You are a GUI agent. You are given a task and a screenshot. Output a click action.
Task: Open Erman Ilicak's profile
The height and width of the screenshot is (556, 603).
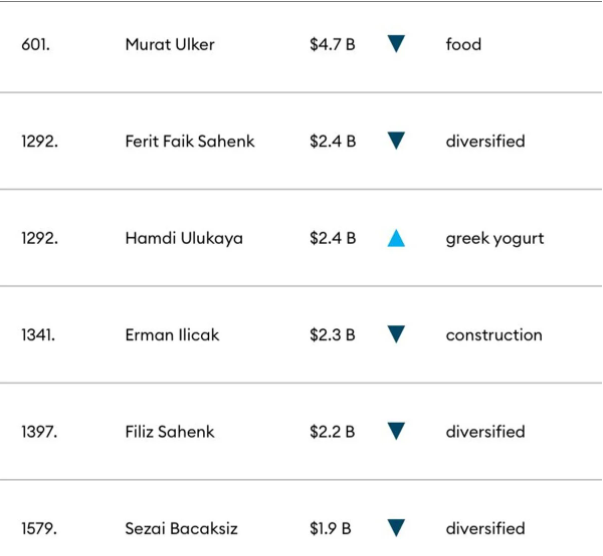(170, 335)
